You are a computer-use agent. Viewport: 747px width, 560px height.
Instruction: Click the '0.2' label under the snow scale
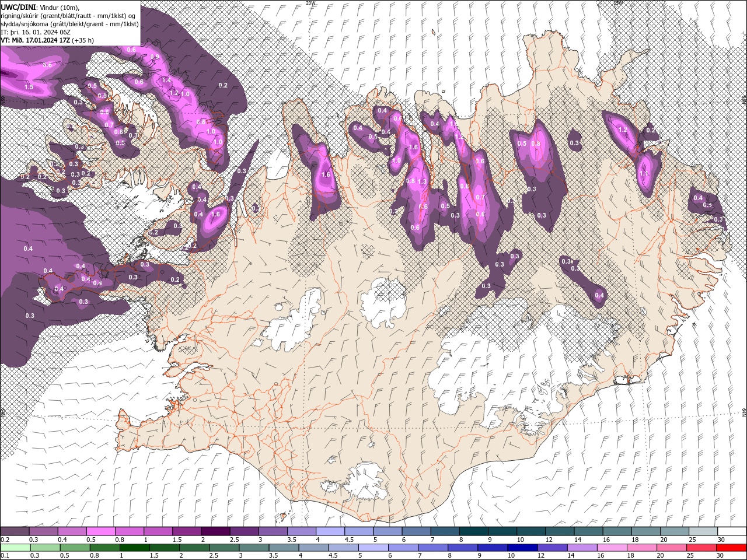click(x=5, y=540)
